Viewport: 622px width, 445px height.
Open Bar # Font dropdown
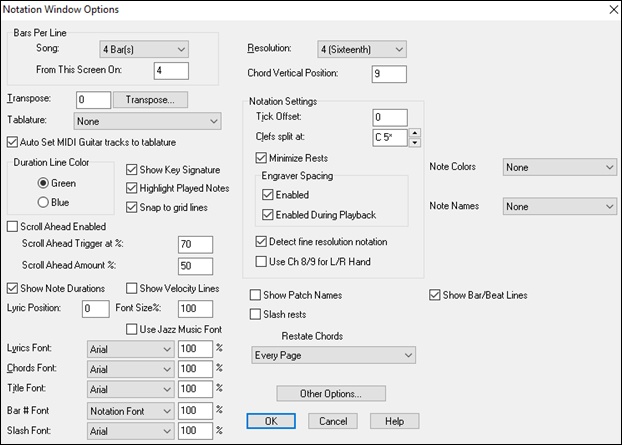[x=130, y=411]
